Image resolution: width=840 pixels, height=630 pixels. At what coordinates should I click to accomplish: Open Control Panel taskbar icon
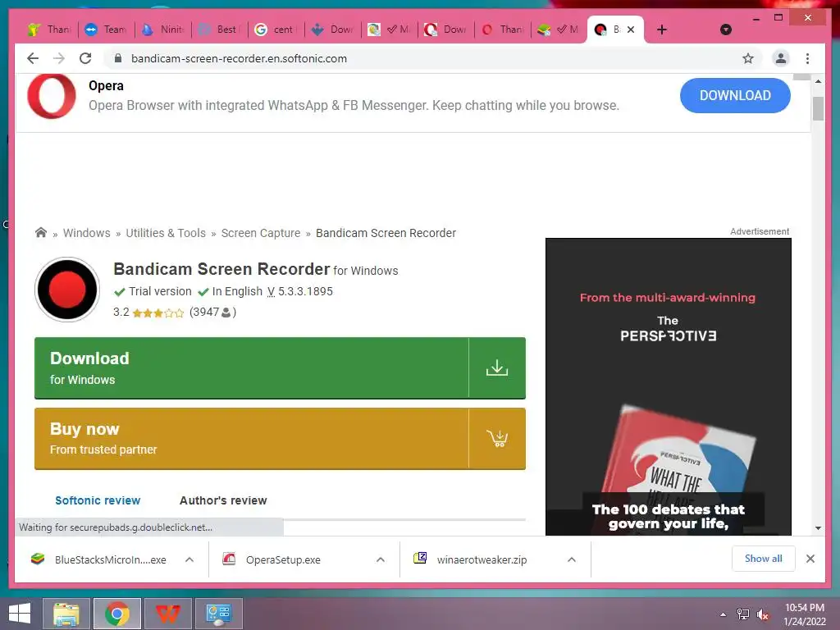pyautogui.click(x=218, y=614)
